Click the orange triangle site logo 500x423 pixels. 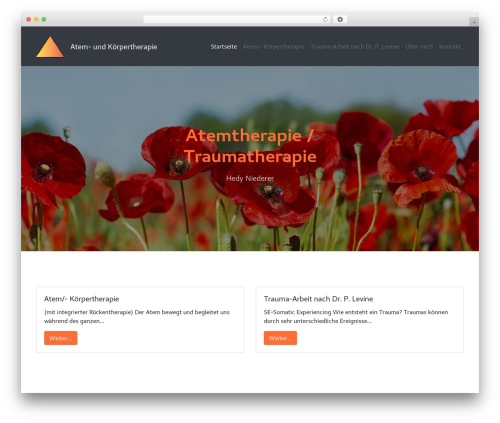[50, 47]
